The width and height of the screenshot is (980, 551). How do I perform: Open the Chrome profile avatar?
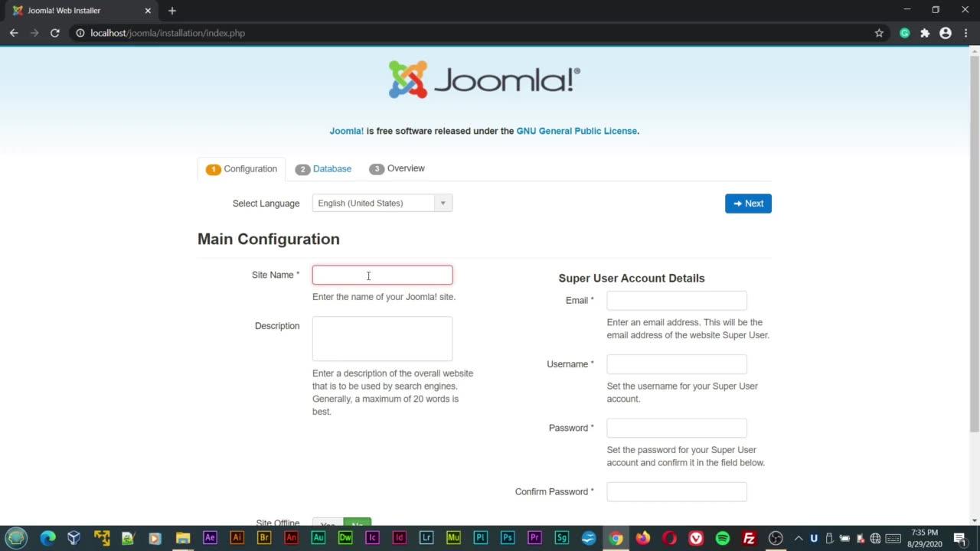tap(946, 33)
